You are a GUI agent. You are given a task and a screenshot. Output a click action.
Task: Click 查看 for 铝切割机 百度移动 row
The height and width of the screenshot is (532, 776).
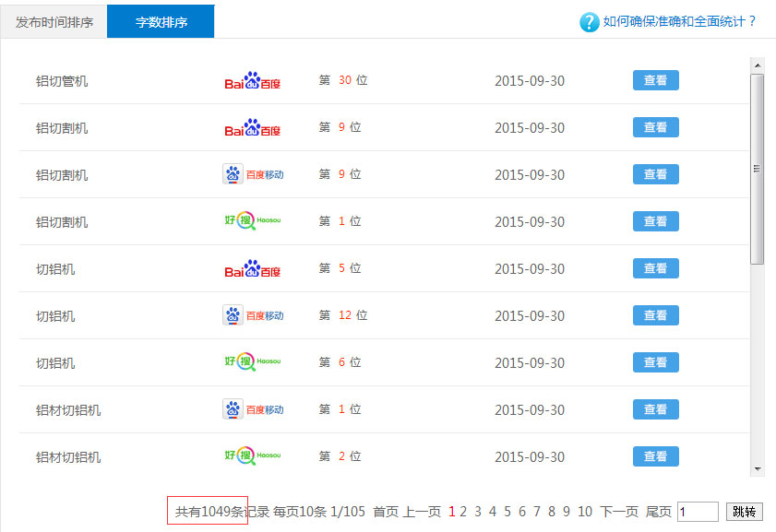point(656,174)
